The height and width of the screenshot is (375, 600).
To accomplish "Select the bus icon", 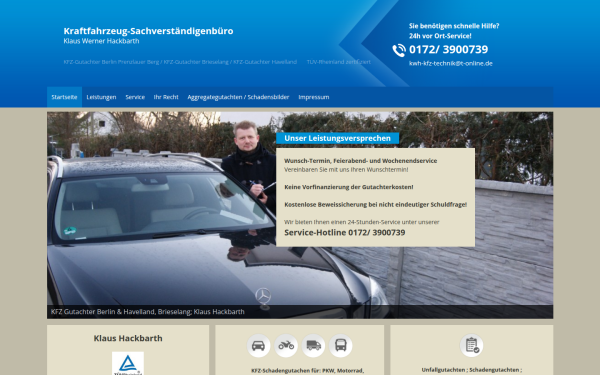I will pos(341,346).
